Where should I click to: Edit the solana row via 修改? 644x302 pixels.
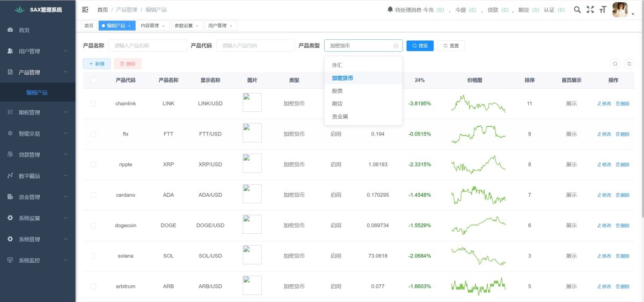pyautogui.click(x=604, y=256)
